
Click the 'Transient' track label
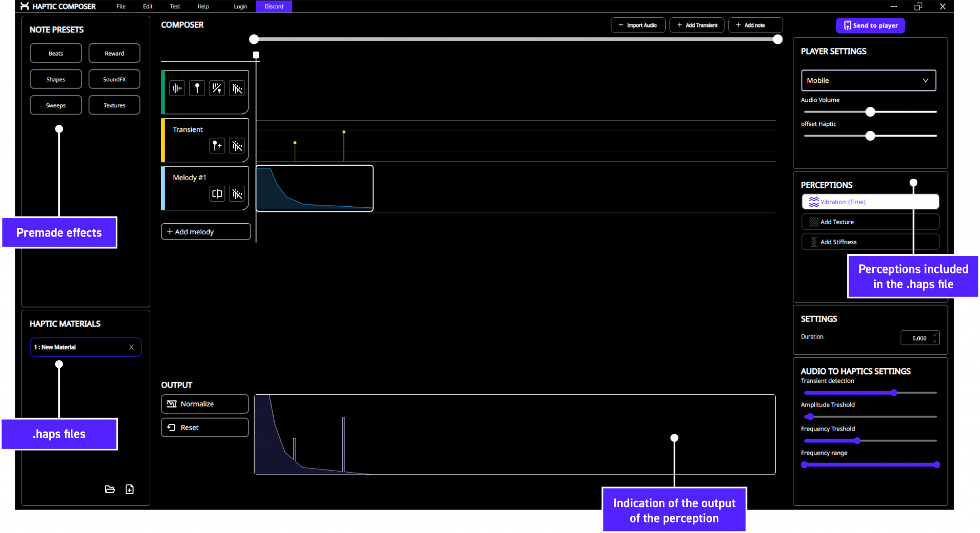click(188, 129)
